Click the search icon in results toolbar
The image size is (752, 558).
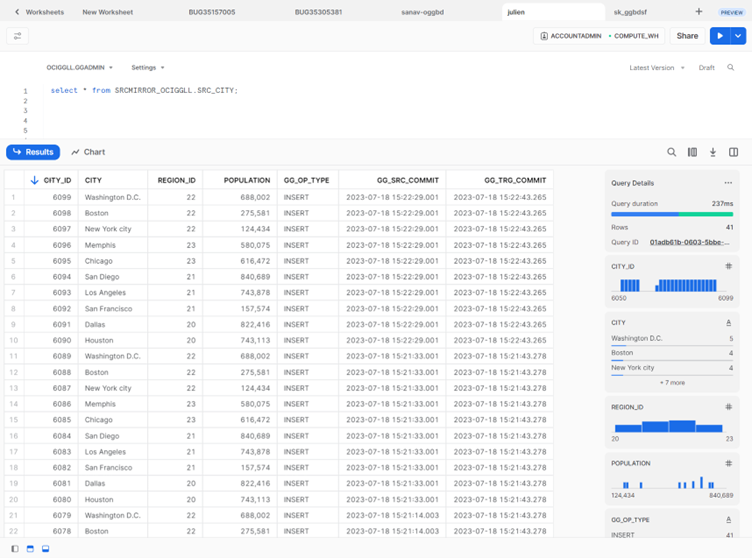click(672, 153)
